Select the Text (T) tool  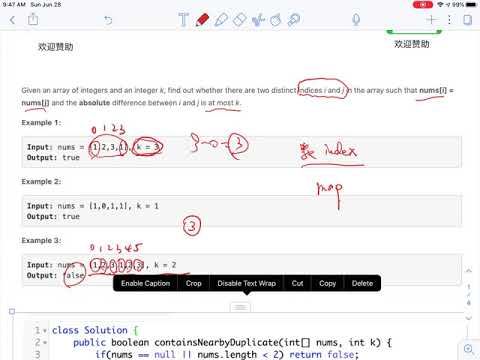coord(183,20)
